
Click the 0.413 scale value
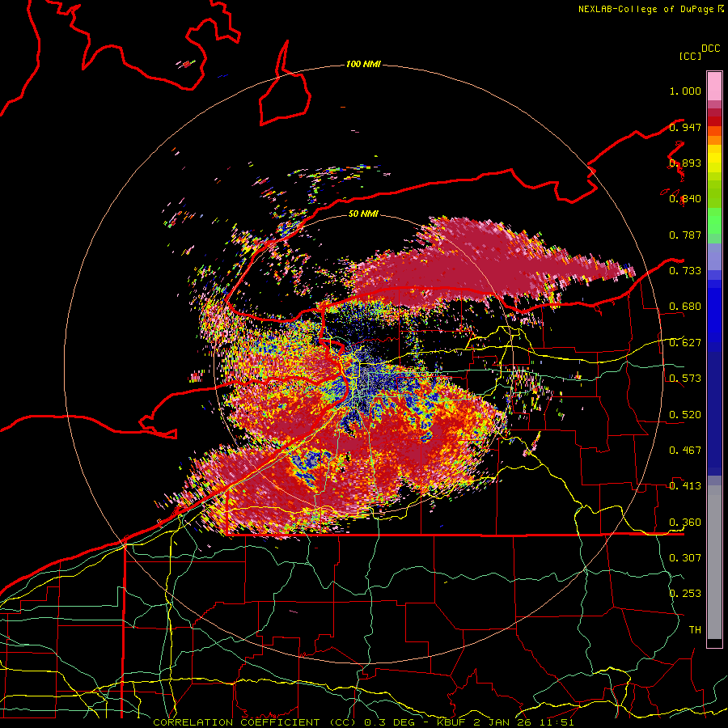[x=685, y=486]
